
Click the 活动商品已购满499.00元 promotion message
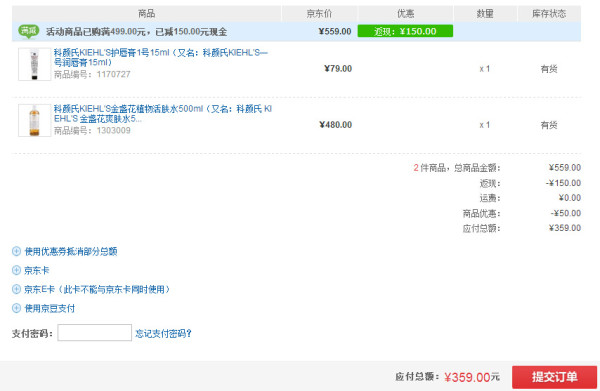click(137, 32)
